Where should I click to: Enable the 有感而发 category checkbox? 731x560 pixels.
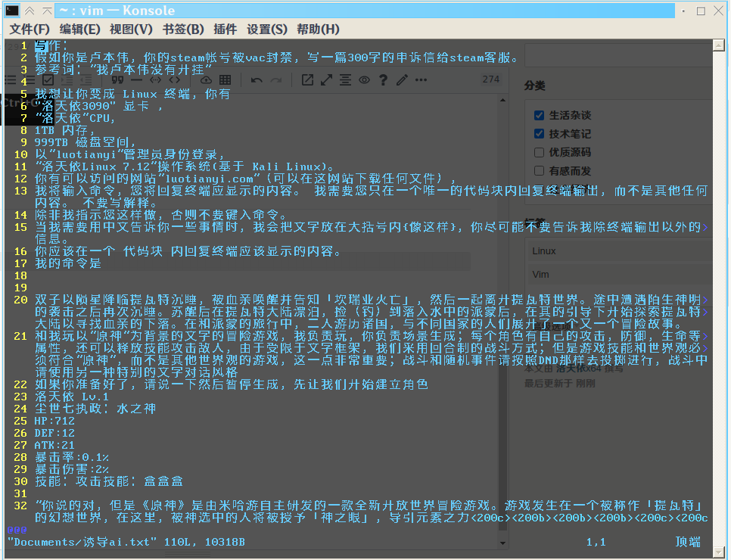pyautogui.click(x=539, y=171)
